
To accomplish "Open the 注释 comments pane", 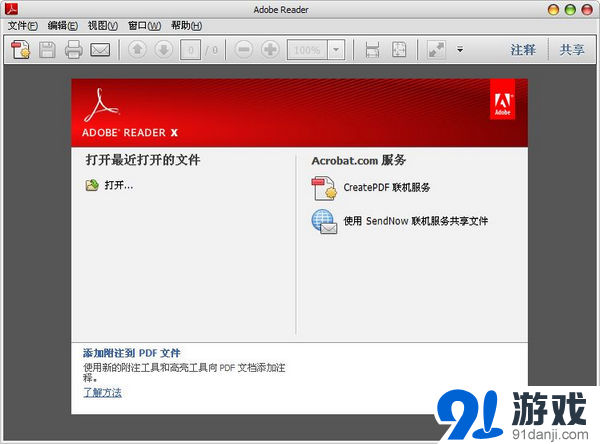I will coord(523,50).
